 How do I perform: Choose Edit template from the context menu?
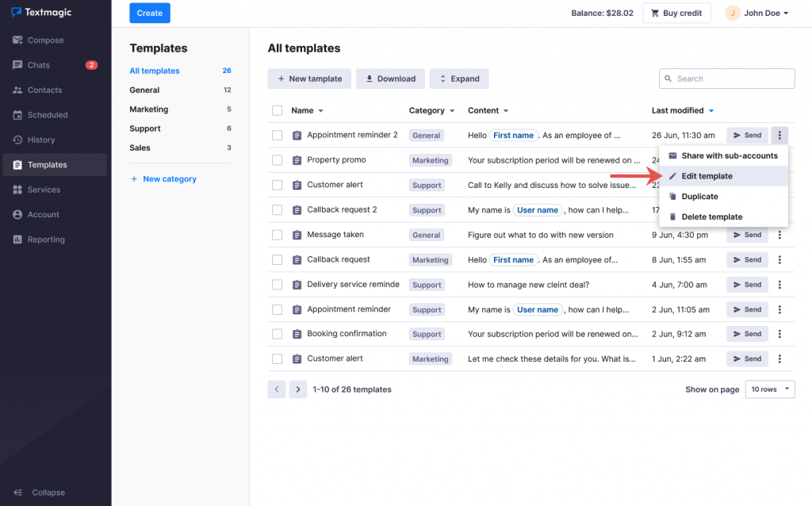click(707, 176)
